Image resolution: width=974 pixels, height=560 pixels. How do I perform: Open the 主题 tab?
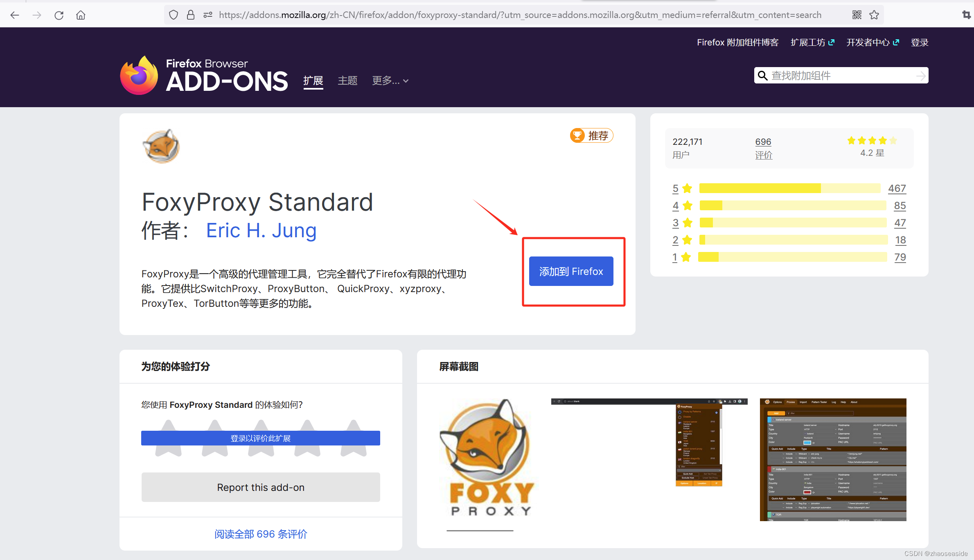(x=347, y=81)
